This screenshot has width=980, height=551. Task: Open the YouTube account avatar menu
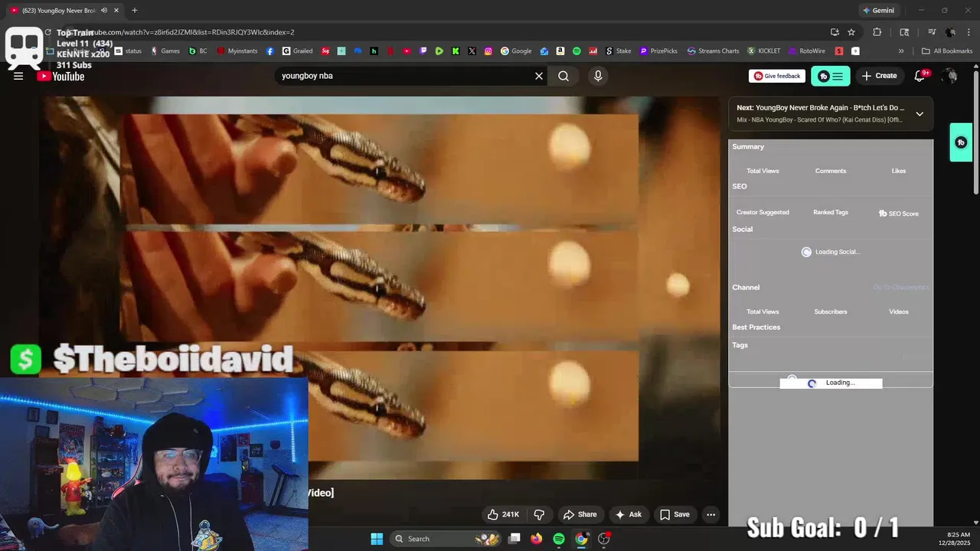coord(950,76)
